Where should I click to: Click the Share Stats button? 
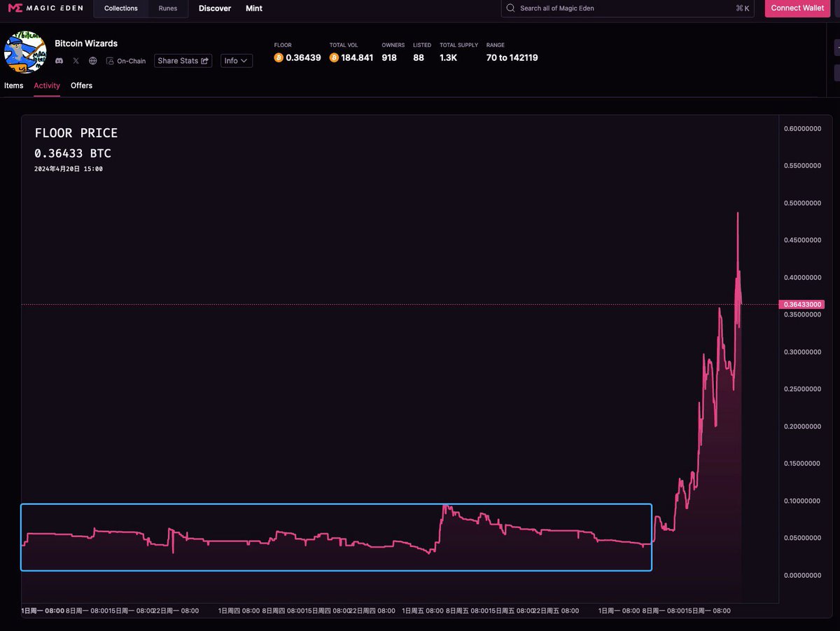pyautogui.click(x=183, y=61)
